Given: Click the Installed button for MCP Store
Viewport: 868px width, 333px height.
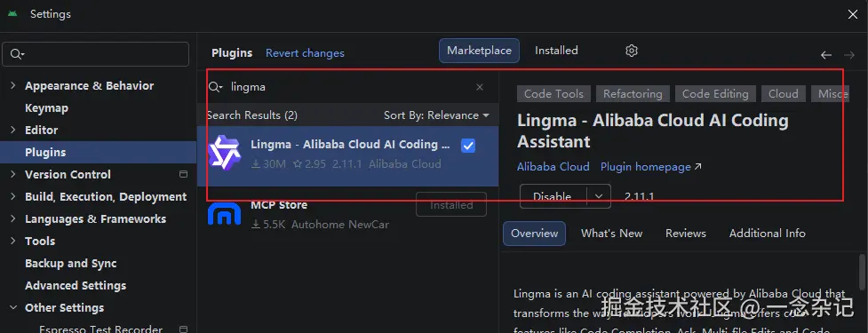Looking at the screenshot, I should [451, 204].
